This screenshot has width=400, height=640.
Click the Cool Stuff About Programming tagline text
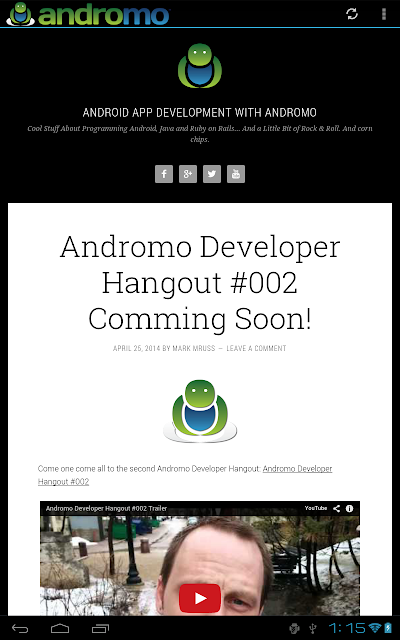tap(200, 134)
